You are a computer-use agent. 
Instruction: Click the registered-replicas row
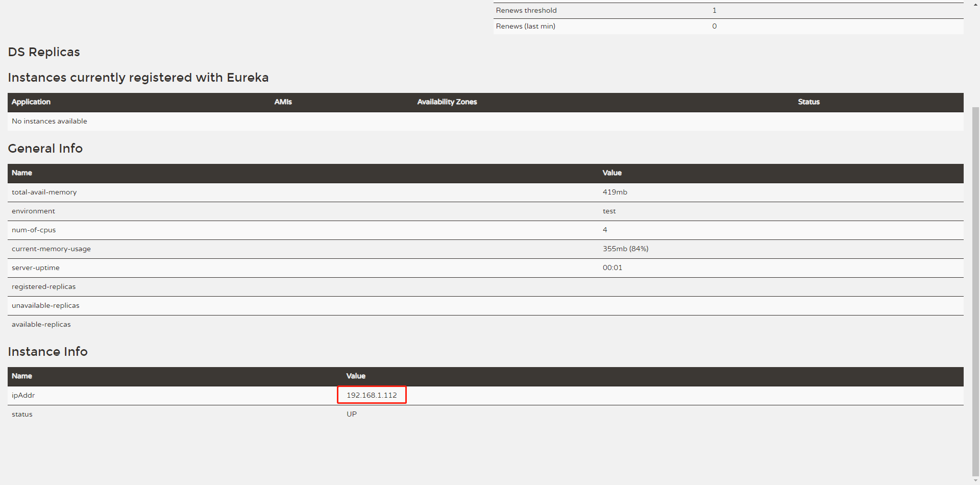[44, 286]
